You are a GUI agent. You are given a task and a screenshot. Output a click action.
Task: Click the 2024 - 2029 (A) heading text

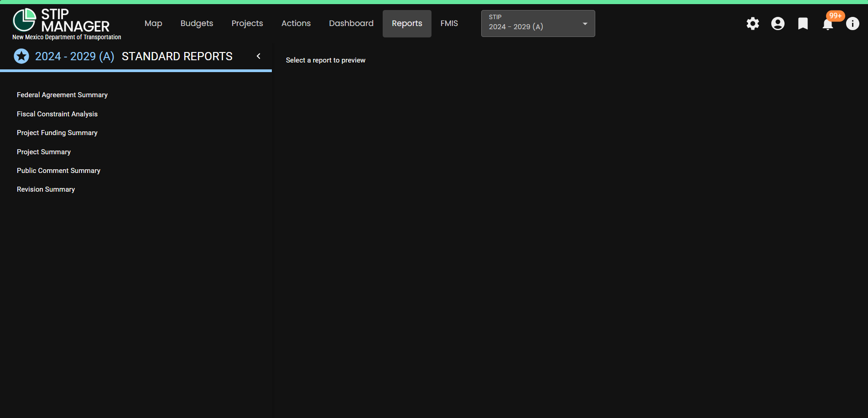coord(75,56)
